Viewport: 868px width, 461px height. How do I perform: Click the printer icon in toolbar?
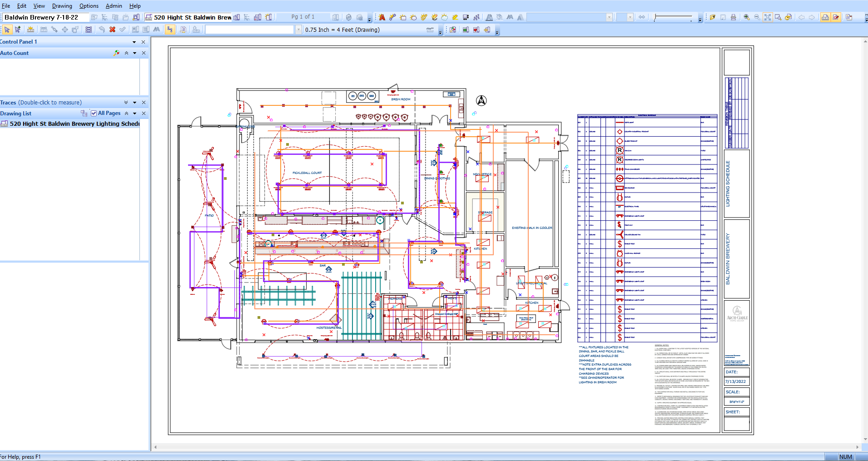point(733,17)
